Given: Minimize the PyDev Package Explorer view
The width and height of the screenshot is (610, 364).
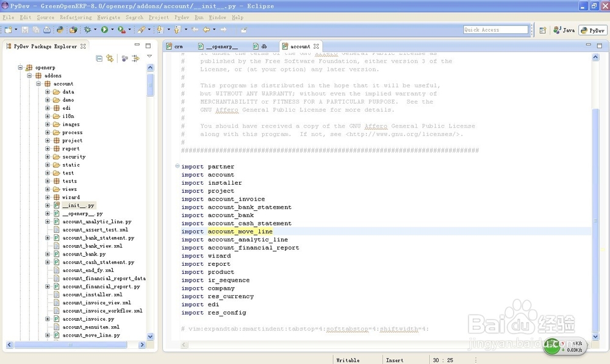Looking at the screenshot, I should point(137,45).
